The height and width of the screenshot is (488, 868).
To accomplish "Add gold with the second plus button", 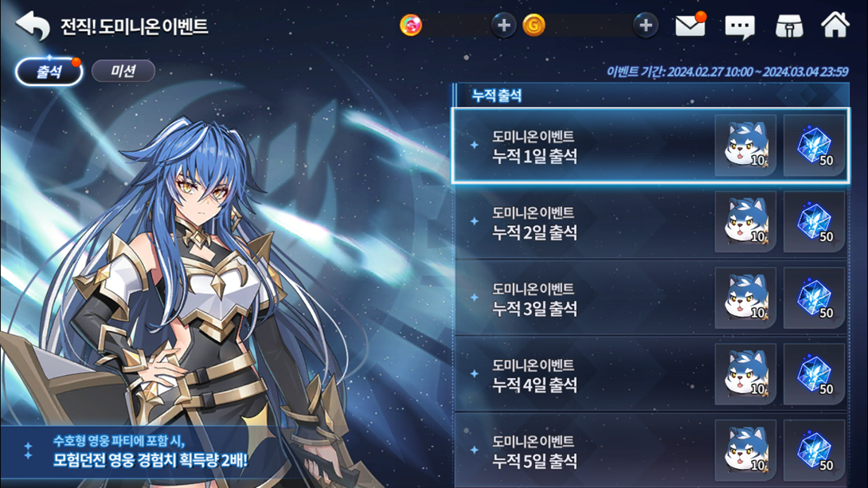I will [x=646, y=25].
